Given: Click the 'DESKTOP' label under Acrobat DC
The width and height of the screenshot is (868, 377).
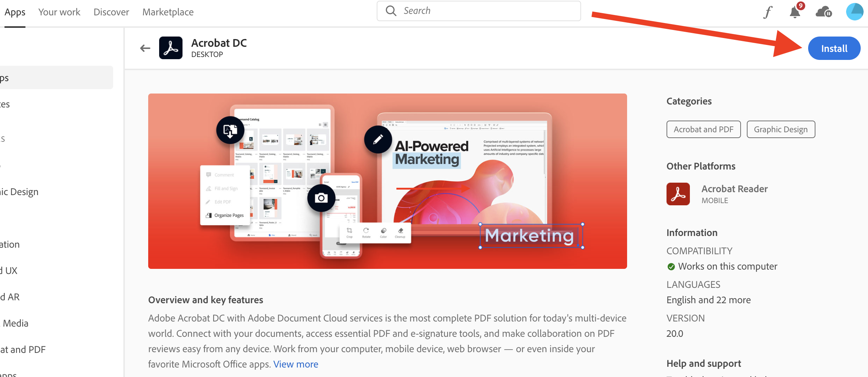Looking at the screenshot, I should (207, 54).
